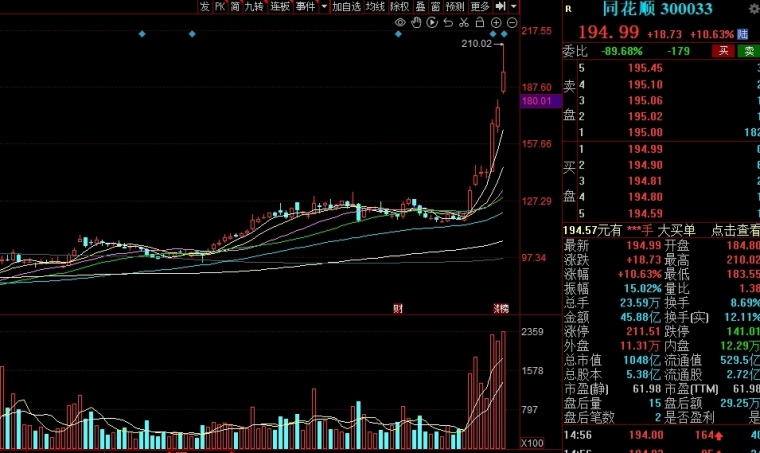This screenshot has height=453, width=760.
Task: Click the red 买 buy button
Action: coord(724,51)
